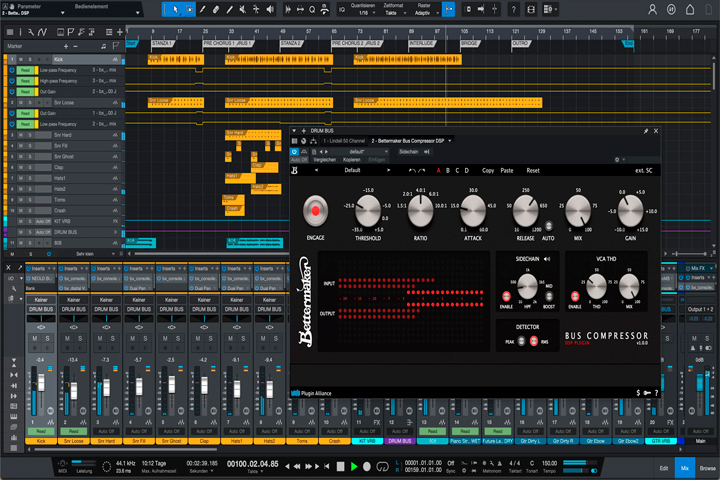Toggle the plugin power bypass button
Viewport: 720px width, 480px height.
point(294,152)
